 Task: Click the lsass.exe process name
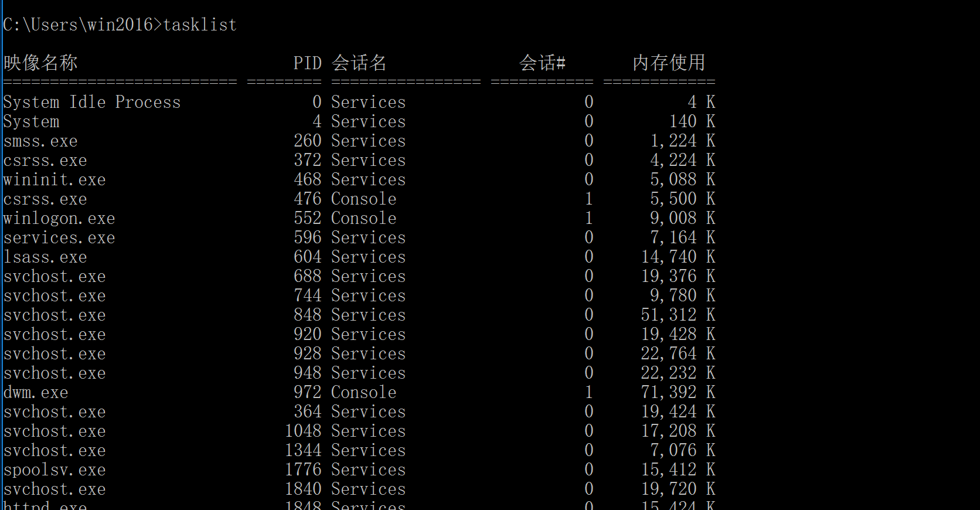(x=45, y=257)
